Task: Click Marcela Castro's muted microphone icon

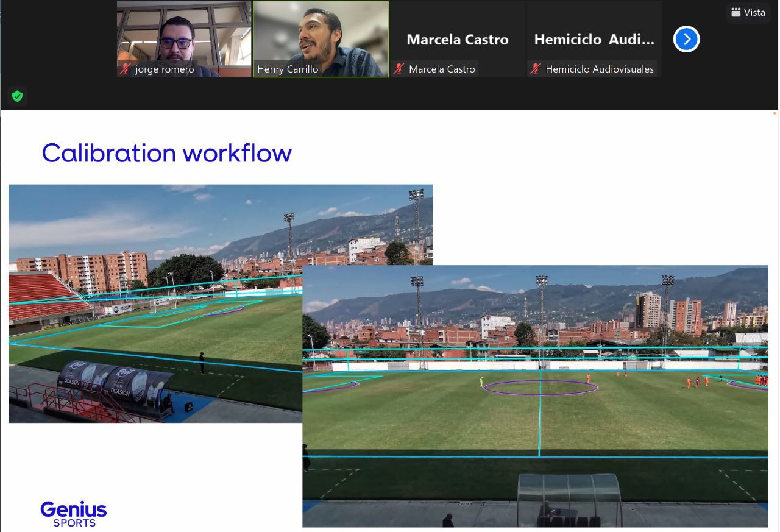Action: [399, 69]
